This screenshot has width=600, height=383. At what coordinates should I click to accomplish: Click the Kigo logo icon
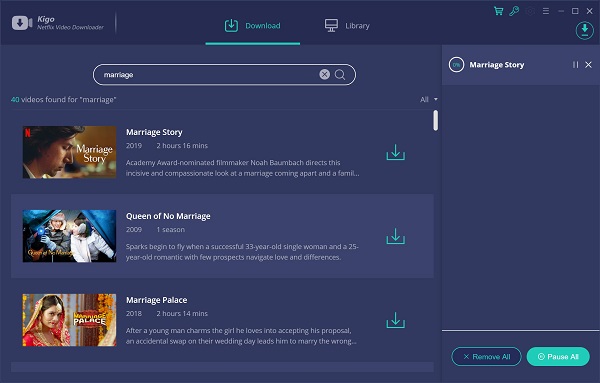point(22,23)
